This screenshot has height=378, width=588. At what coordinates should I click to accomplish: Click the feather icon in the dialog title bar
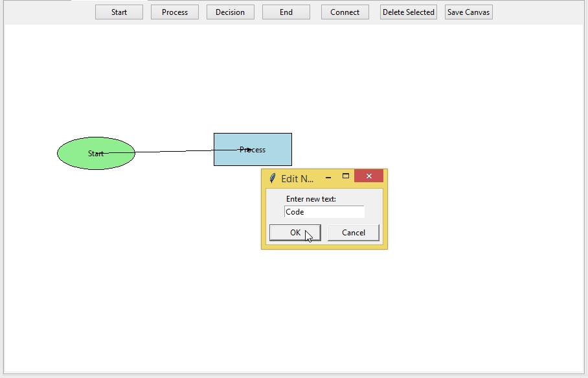[x=273, y=178]
